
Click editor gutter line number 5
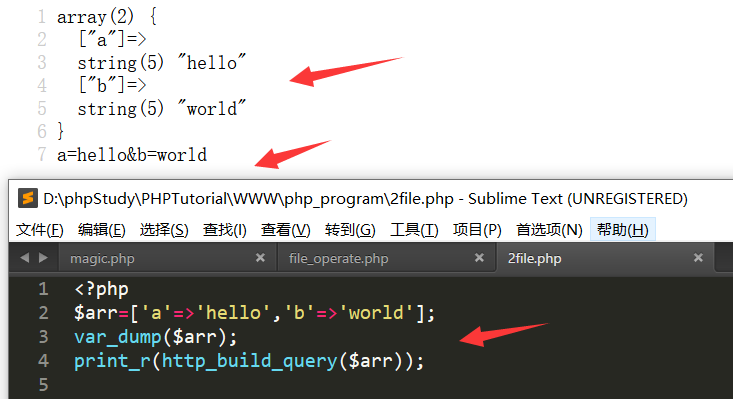[43, 385]
